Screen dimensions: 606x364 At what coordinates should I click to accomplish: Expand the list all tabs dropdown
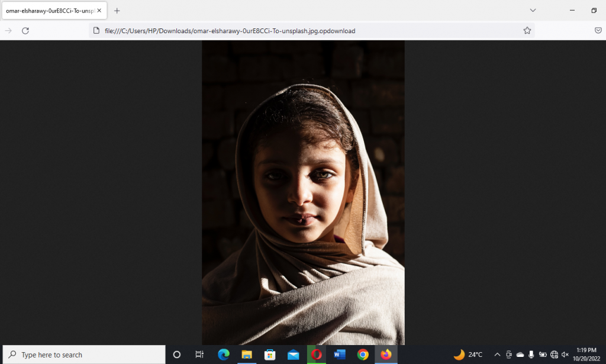[533, 11]
